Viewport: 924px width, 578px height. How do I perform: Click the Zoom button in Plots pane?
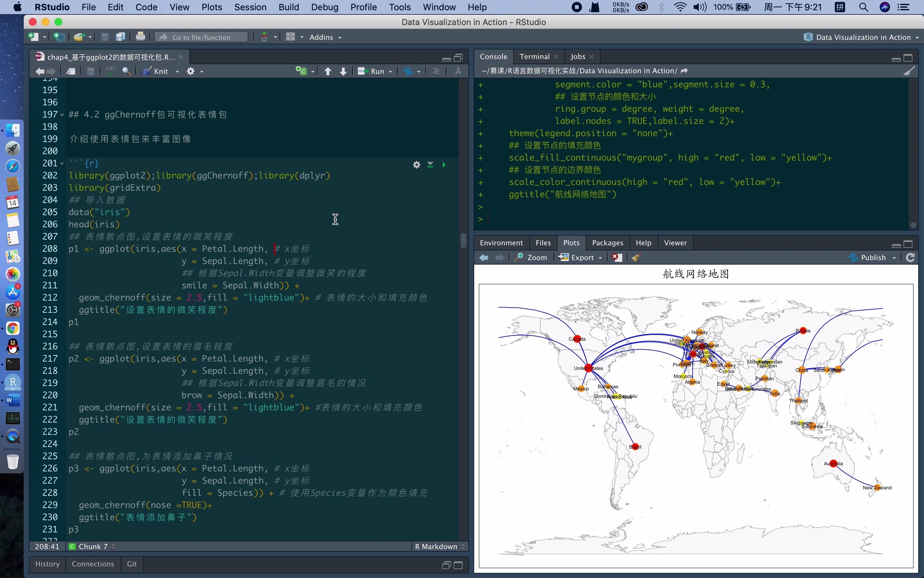tap(531, 258)
